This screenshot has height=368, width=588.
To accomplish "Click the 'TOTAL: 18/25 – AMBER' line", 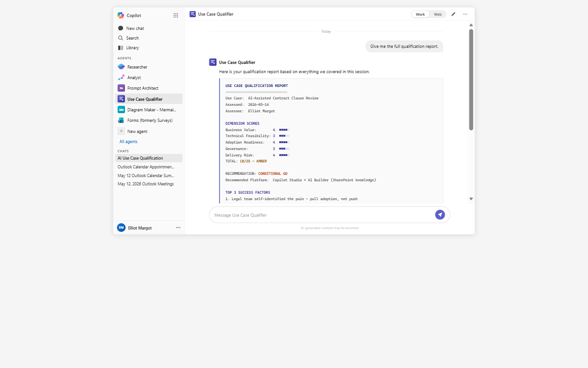I will [x=246, y=161].
